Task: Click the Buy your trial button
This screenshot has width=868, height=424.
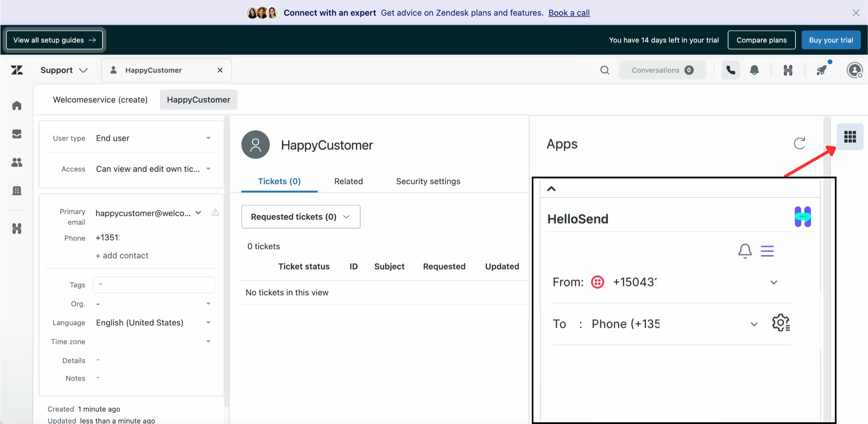Action: (831, 40)
